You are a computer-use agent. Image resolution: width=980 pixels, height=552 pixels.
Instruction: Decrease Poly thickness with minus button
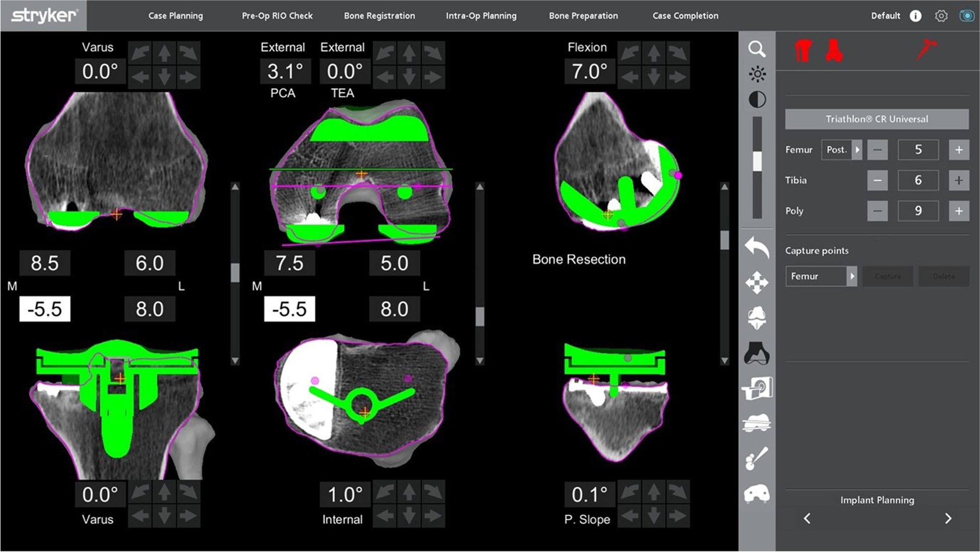[878, 211]
